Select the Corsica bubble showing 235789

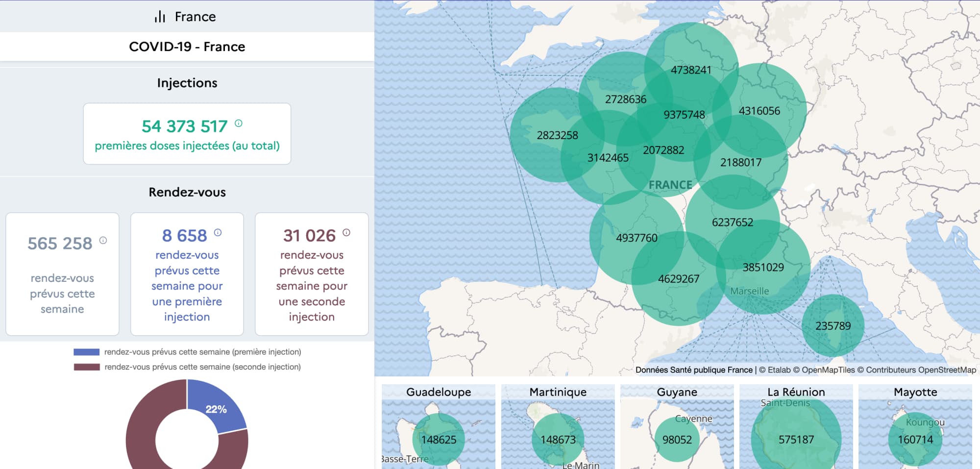833,326
